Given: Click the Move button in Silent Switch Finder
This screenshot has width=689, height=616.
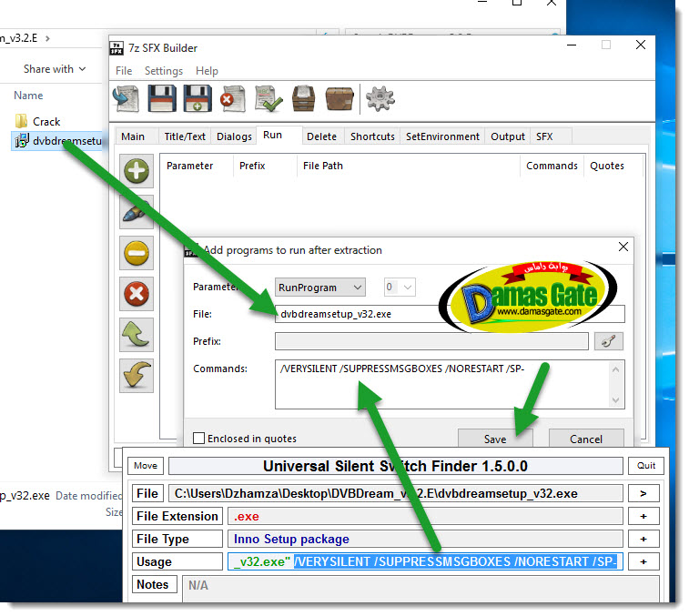Looking at the screenshot, I should click(x=146, y=466).
